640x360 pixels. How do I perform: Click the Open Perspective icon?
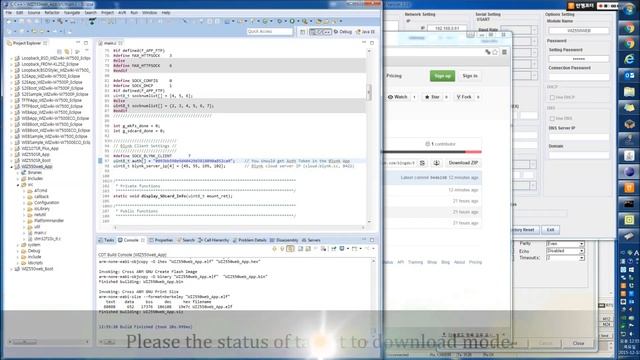[x=302, y=31]
